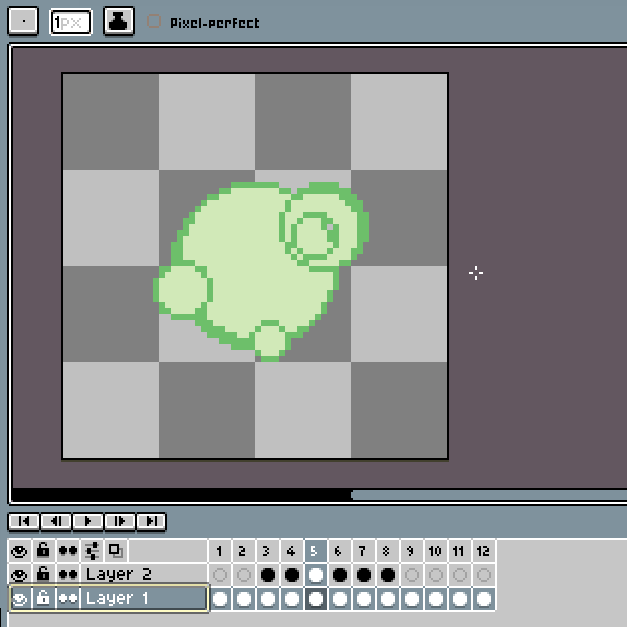Select Layer 1 cel at frame 5
The height and width of the screenshot is (627, 627).
315,599
